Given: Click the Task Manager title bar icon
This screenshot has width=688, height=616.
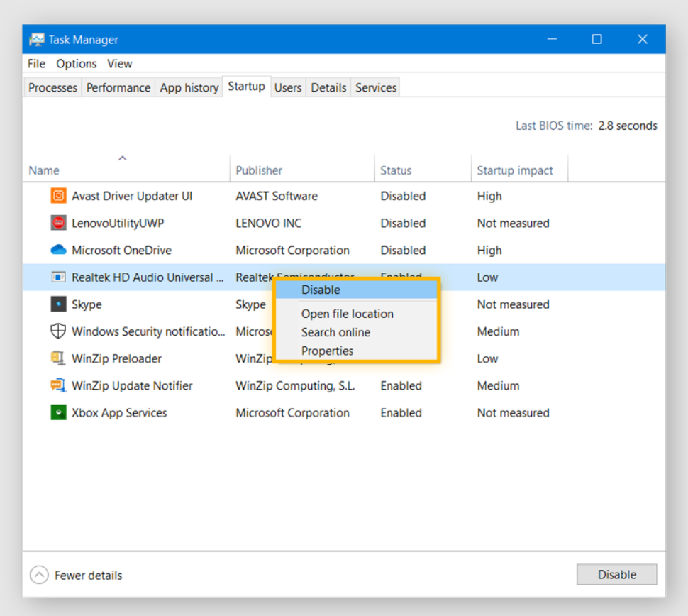Looking at the screenshot, I should click(x=37, y=40).
